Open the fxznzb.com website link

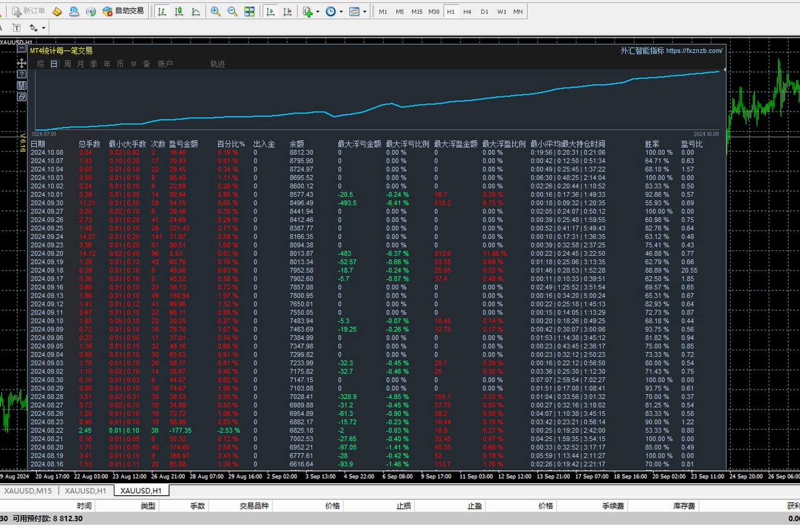click(x=694, y=51)
